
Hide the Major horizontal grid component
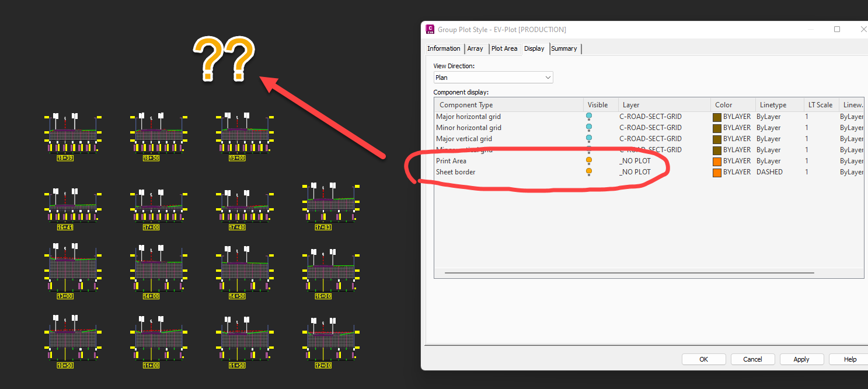(589, 116)
